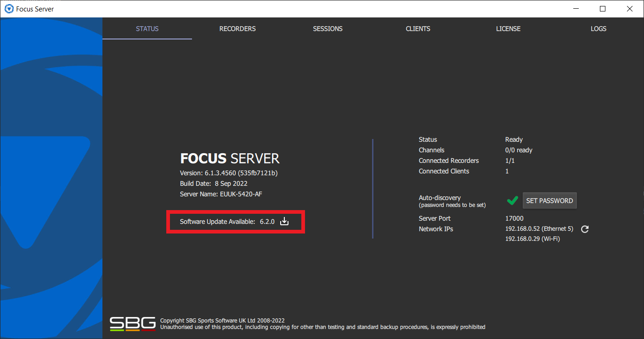Viewport: 644px width, 339px height.
Task: Click the Status value Ready
Action: pyautogui.click(x=514, y=139)
